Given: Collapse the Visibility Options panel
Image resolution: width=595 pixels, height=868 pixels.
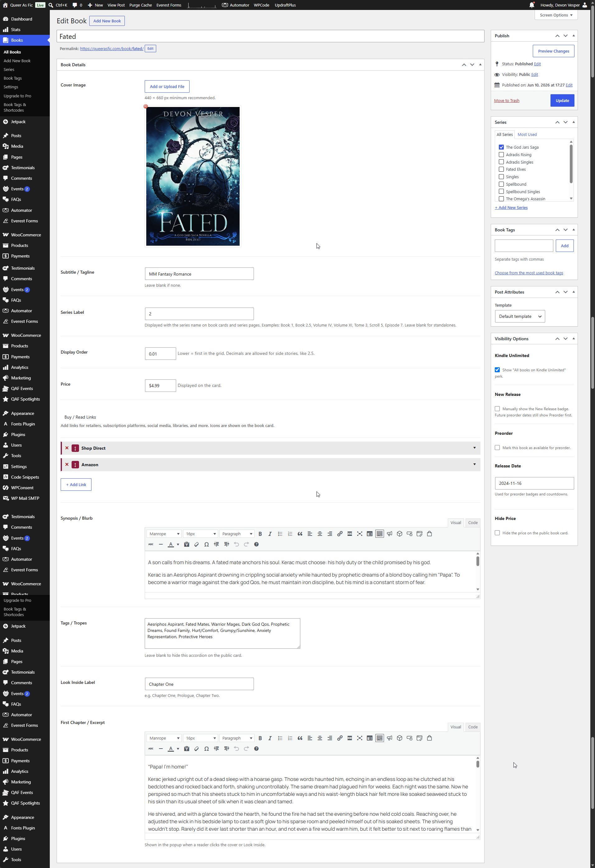Looking at the screenshot, I should (574, 338).
